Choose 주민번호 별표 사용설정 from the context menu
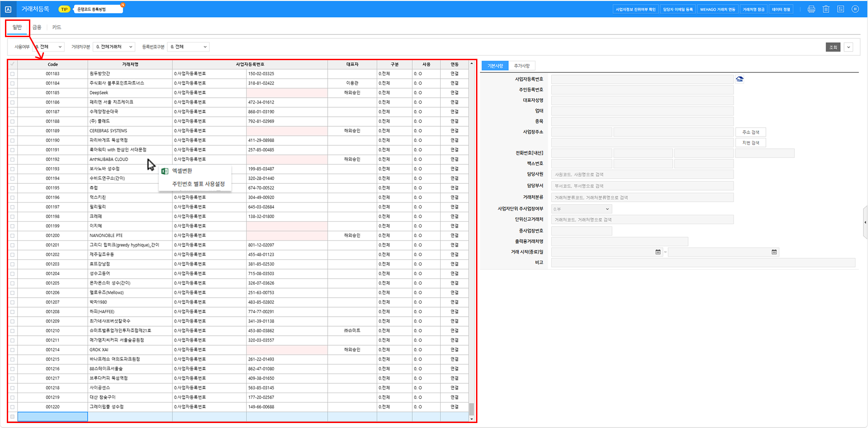Viewport: 868px width, 428px height. pos(198,184)
